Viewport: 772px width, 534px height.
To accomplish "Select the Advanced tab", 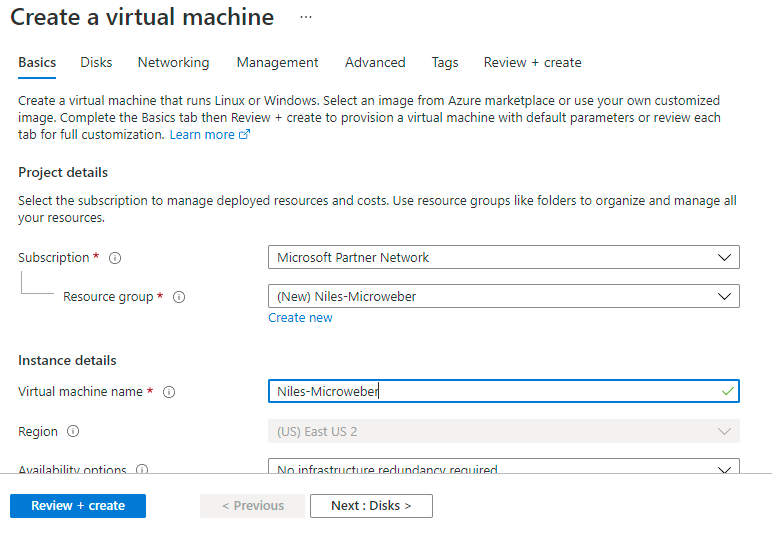I will tap(375, 62).
